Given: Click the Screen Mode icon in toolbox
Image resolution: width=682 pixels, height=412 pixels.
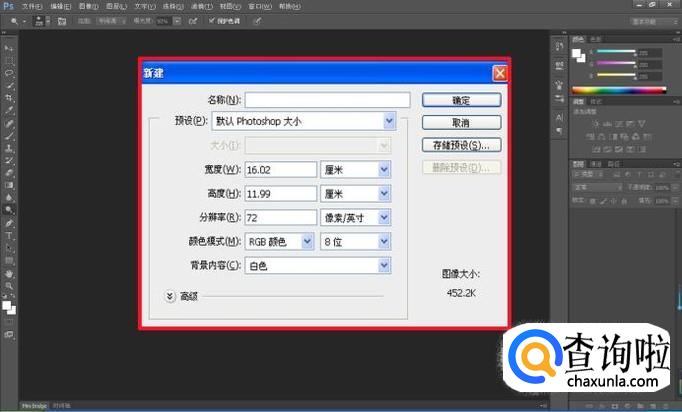Looking at the screenshot, I should [9, 335].
